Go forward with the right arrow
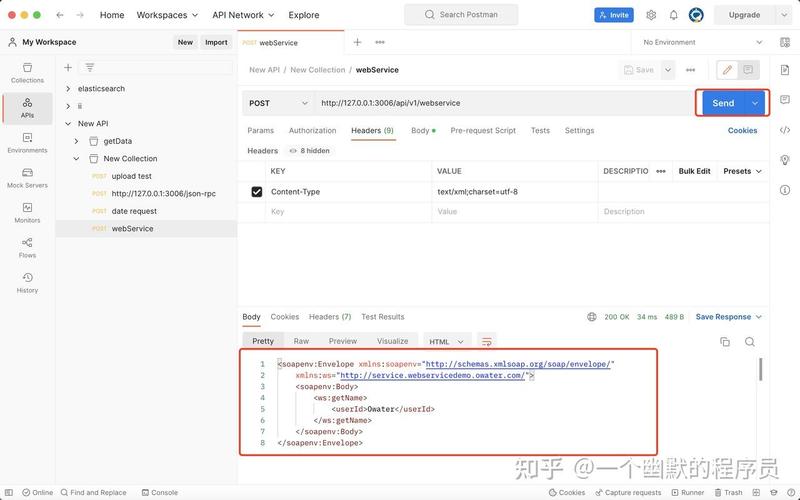Screen dimensions: 800x500 [x=80, y=15]
